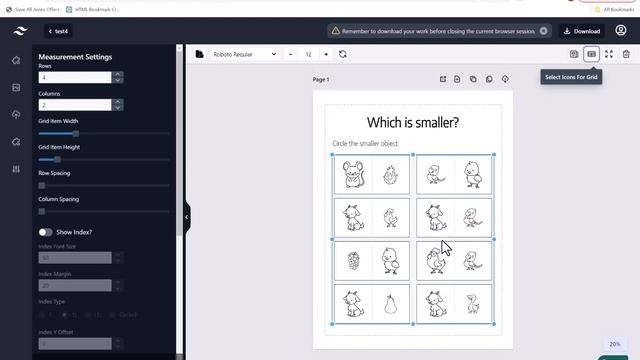Select the mouse drawing in the grid
This screenshot has width=640, height=360.
click(353, 174)
